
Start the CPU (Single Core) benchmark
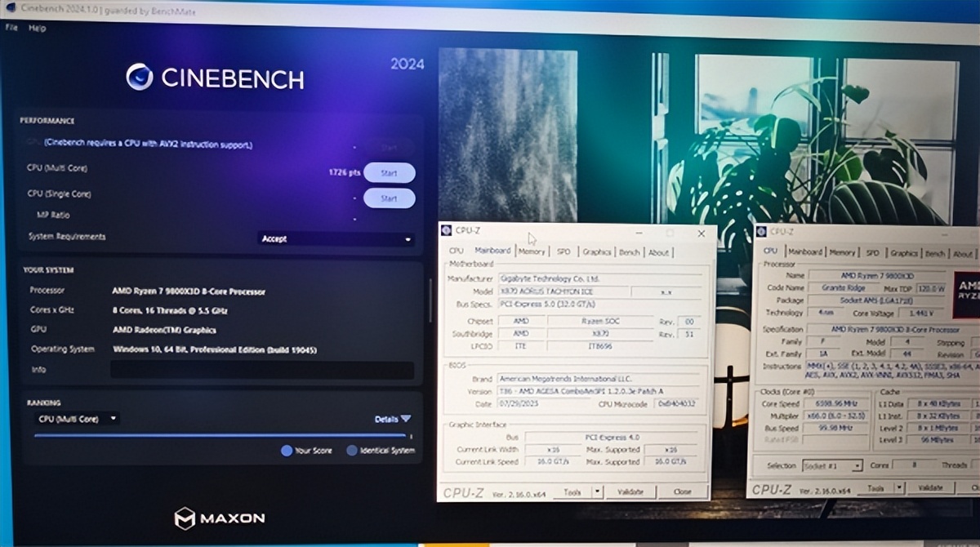[389, 198]
